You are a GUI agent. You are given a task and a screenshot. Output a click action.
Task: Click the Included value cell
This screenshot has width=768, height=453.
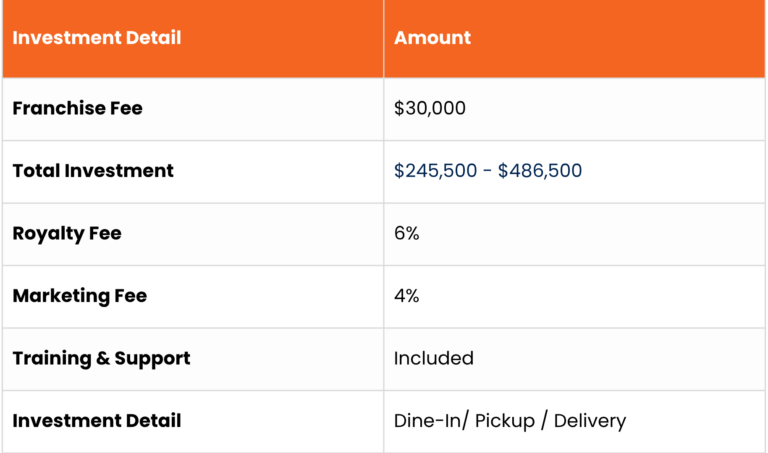[x=433, y=358]
